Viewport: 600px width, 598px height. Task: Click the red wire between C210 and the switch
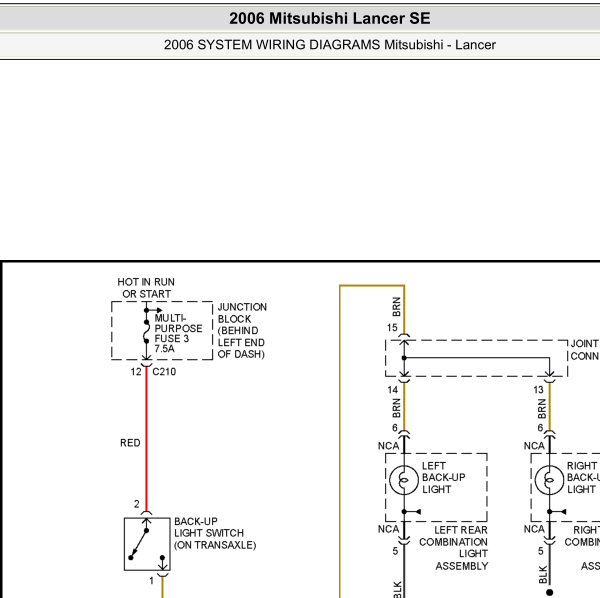click(x=147, y=439)
